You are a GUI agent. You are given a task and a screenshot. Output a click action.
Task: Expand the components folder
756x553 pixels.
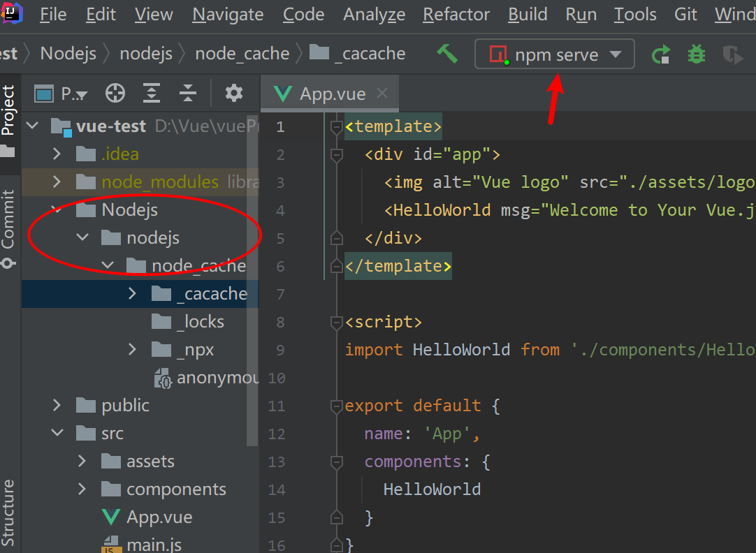tap(82, 489)
